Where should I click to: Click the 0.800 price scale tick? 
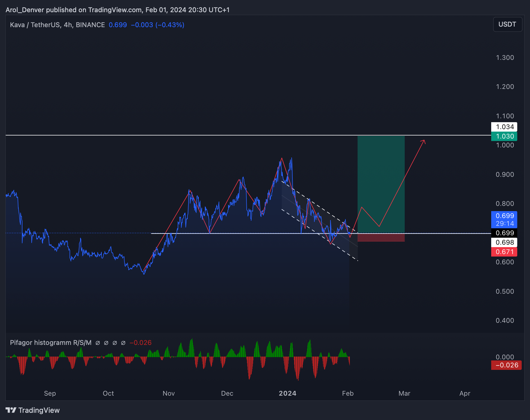[x=505, y=204]
